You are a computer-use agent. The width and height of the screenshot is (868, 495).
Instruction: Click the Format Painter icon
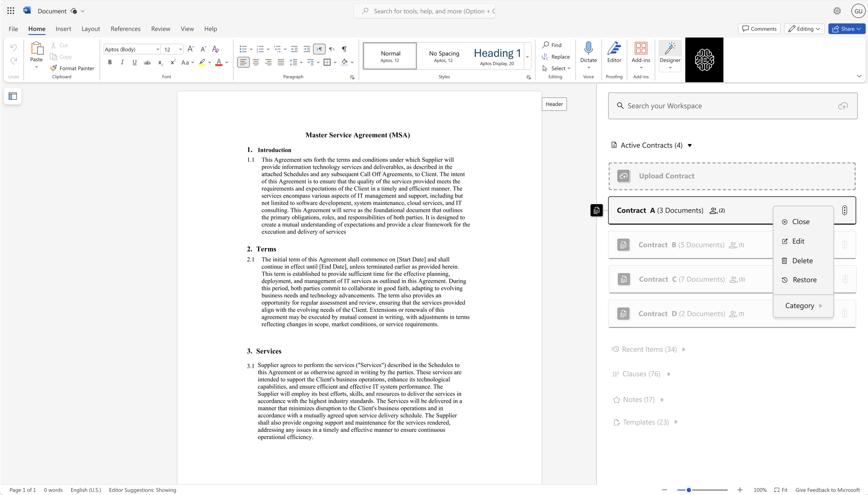click(53, 68)
